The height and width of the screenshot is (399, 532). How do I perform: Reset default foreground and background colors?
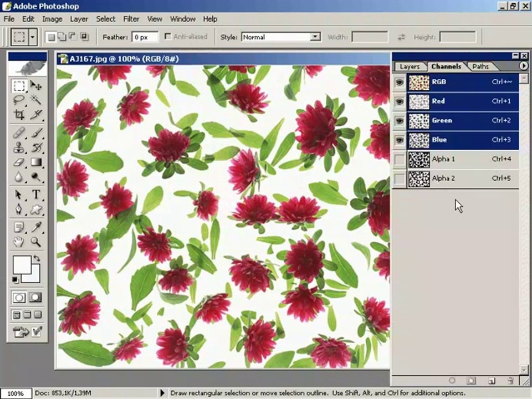tap(16, 279)
